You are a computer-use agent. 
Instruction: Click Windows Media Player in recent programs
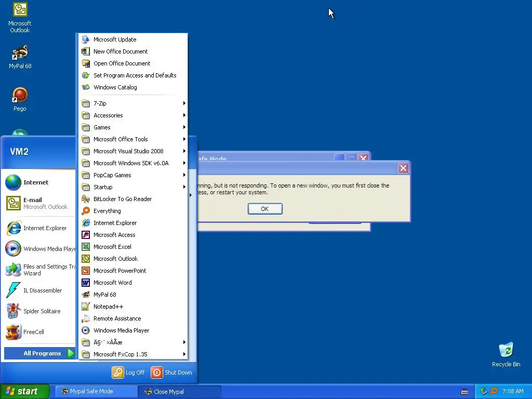click(39, 249)
